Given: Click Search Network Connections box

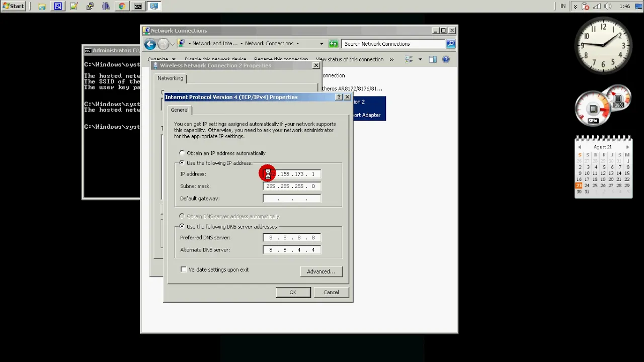Looking at the screenshot, I should tap(393, 44).
